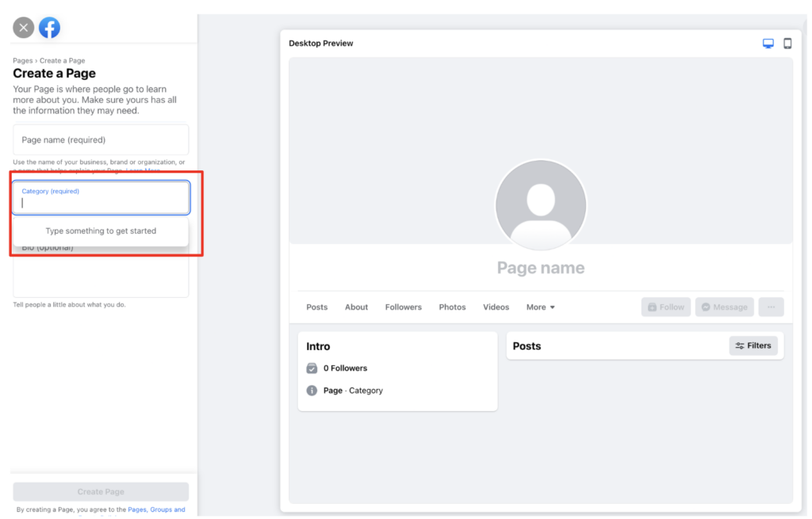Click the profile picture placeholder
This screenshot has width=812, height=519.
click(541, 205)
